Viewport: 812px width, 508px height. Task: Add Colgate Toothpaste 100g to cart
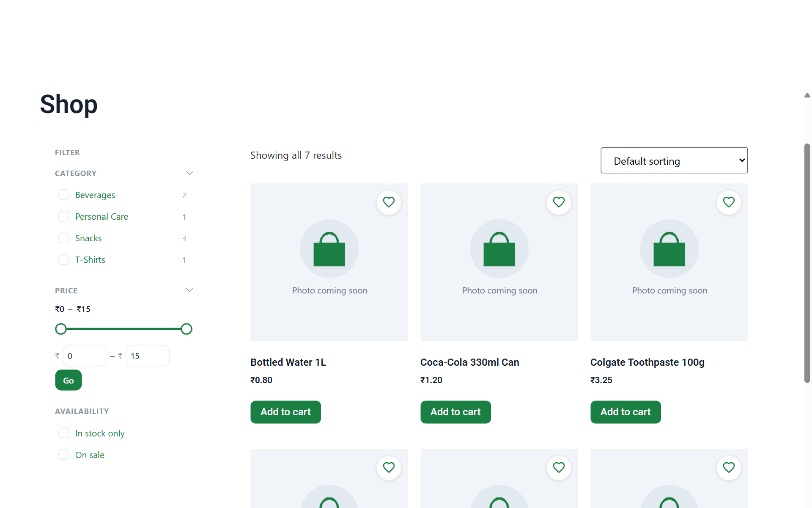pyautogui.click(x=625, y=412)
